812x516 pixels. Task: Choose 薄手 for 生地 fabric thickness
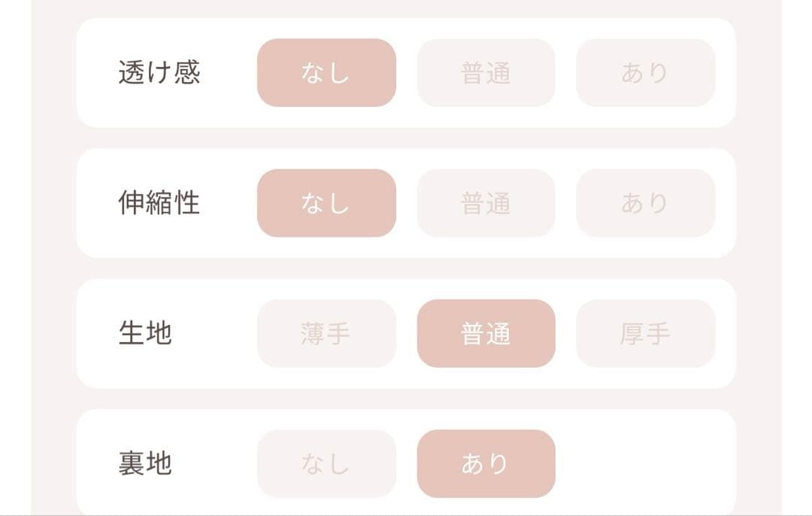pos(326,334)
